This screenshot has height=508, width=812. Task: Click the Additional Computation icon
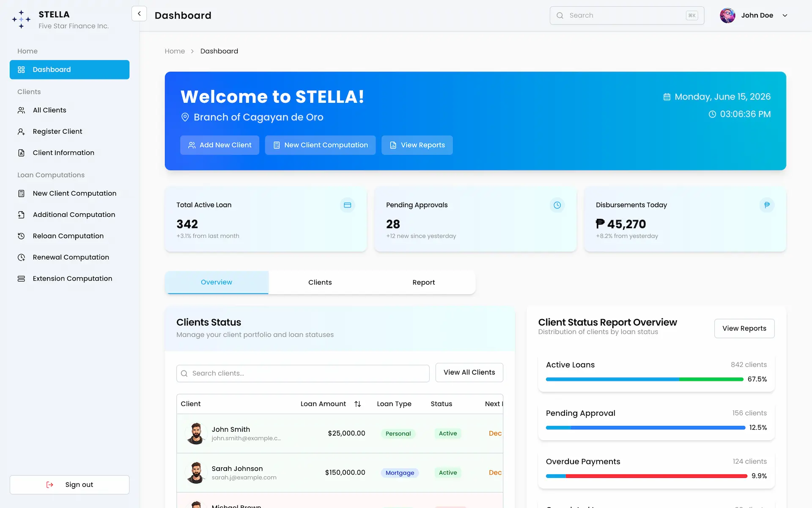tap(21, 215)
